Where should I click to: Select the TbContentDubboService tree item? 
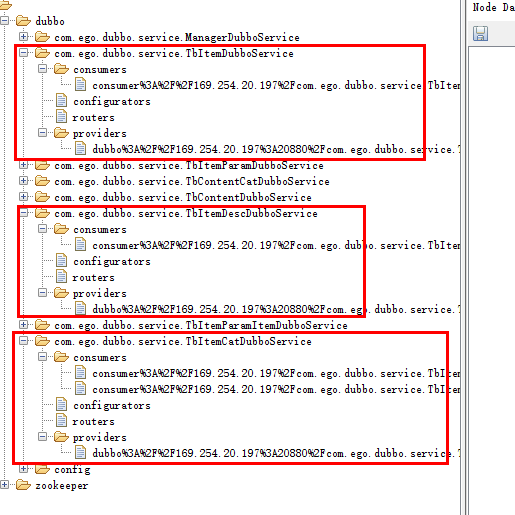(183, 197)
